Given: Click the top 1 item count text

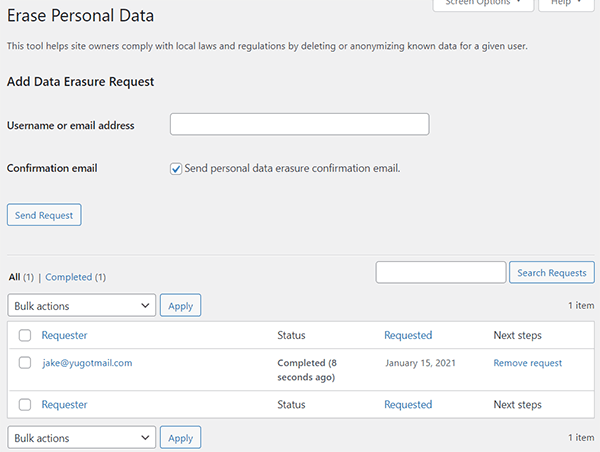Looking at the screenshot, I should point(581,305).
